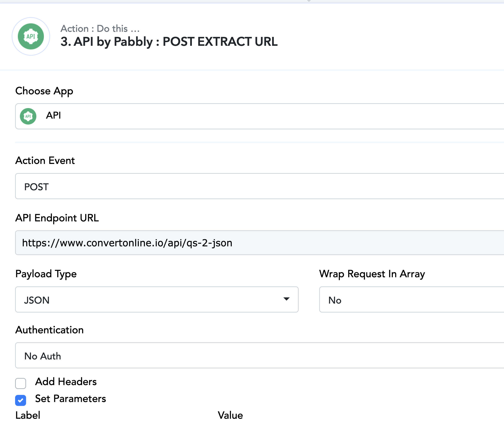Viewport: 504px width, 424px height.
Task: Click the API Endpoint URL label
Action: (x=57, y=218)
